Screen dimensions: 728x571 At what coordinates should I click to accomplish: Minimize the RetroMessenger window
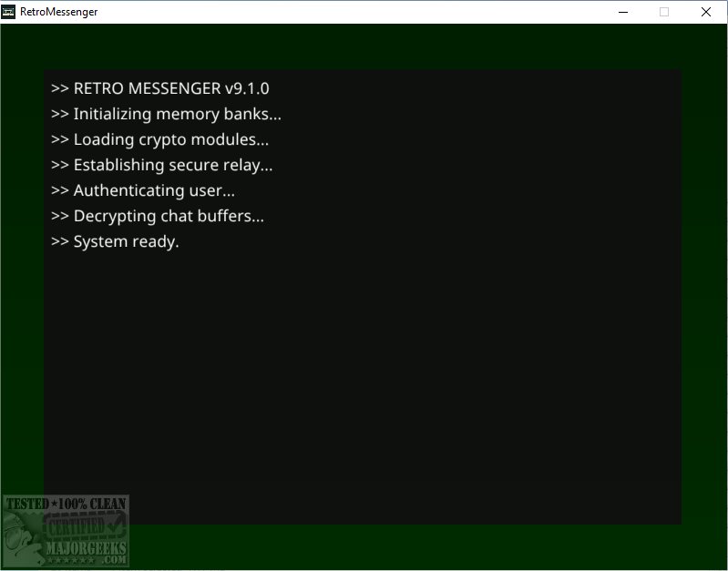pyautogui.click(x=623, y=12)
